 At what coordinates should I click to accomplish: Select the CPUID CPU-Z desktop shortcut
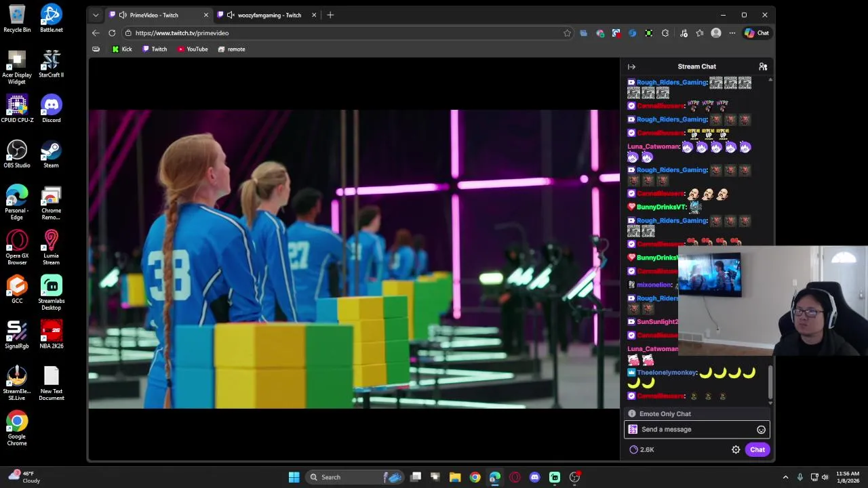[x=17, y=109]
